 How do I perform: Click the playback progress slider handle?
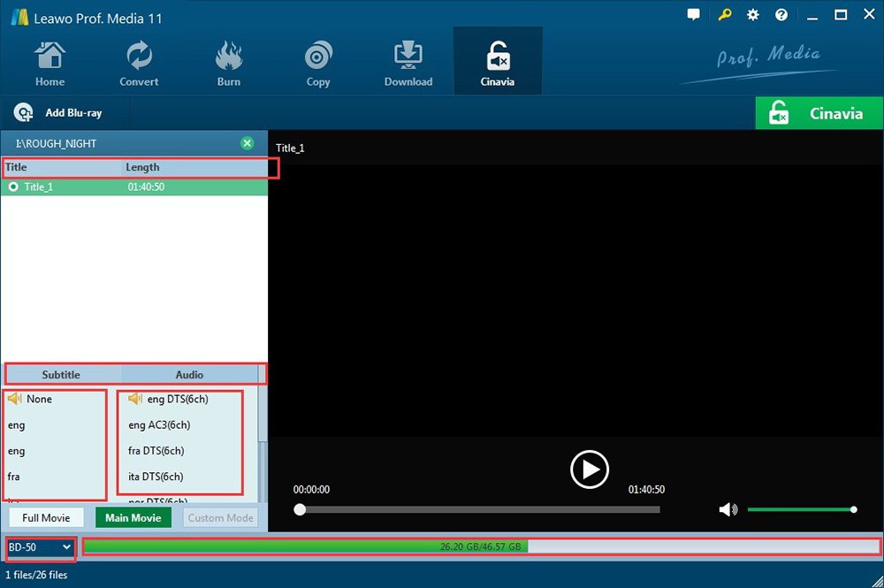coord(300,509)
